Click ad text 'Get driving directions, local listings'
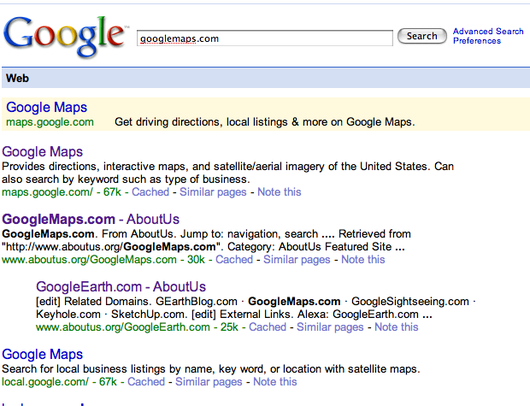This screenshot has width=530, height=406. (265, 122)
